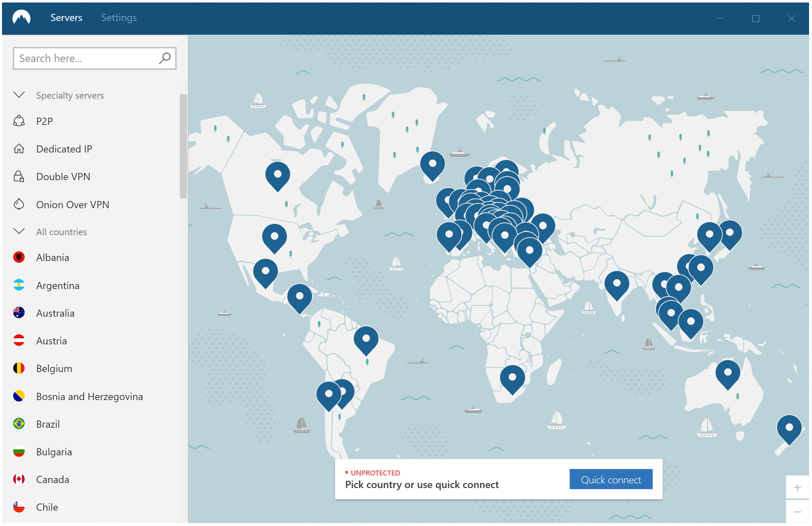Select Canada from the country list

(53, 479)
